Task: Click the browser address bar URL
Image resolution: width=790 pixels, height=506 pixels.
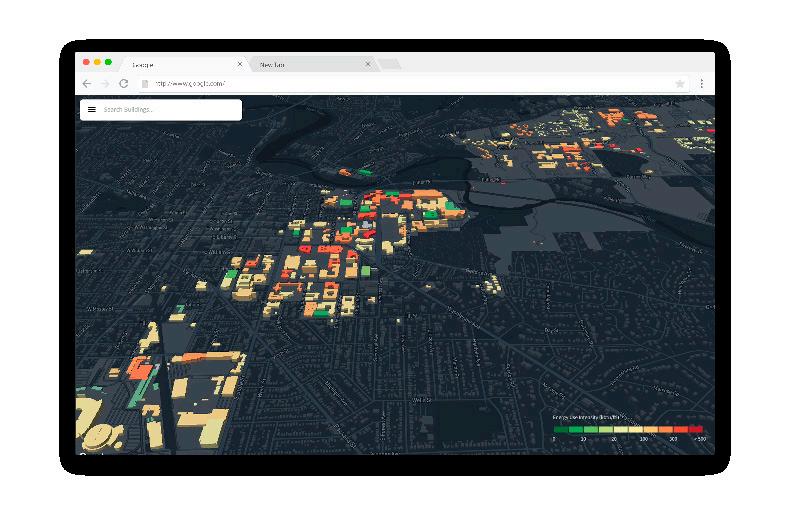Action: click(190, 84)
